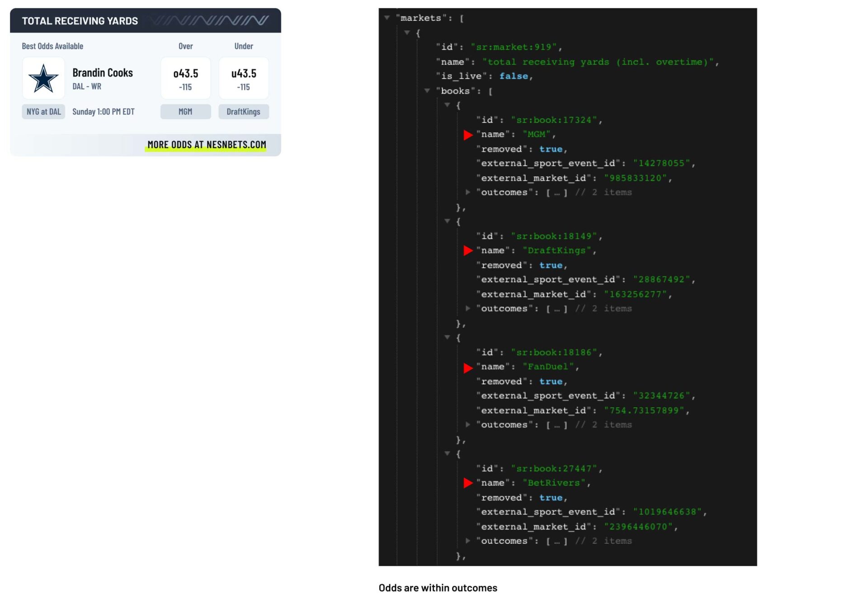Click the red arrow beside DraftKings name

click(x=468, y=251)
